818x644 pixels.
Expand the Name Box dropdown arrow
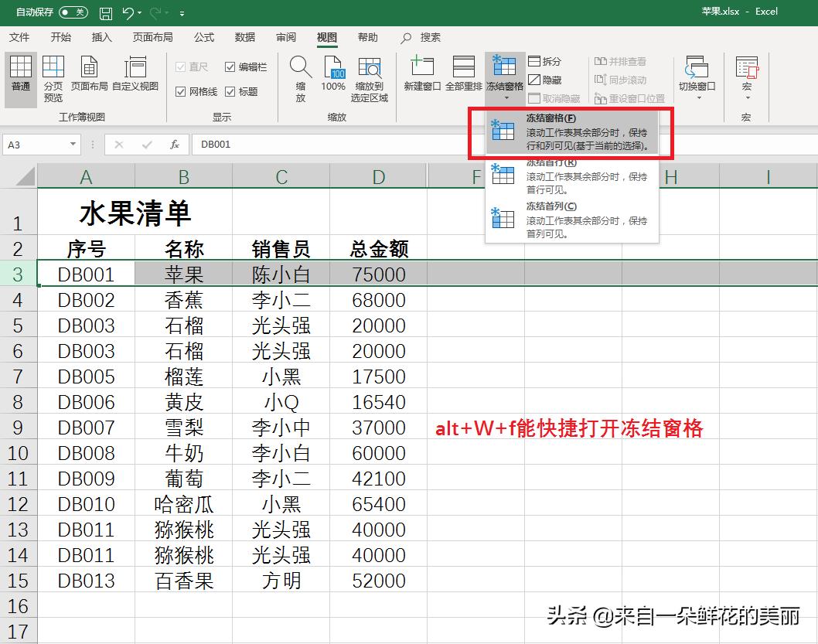tap(74, 144)
